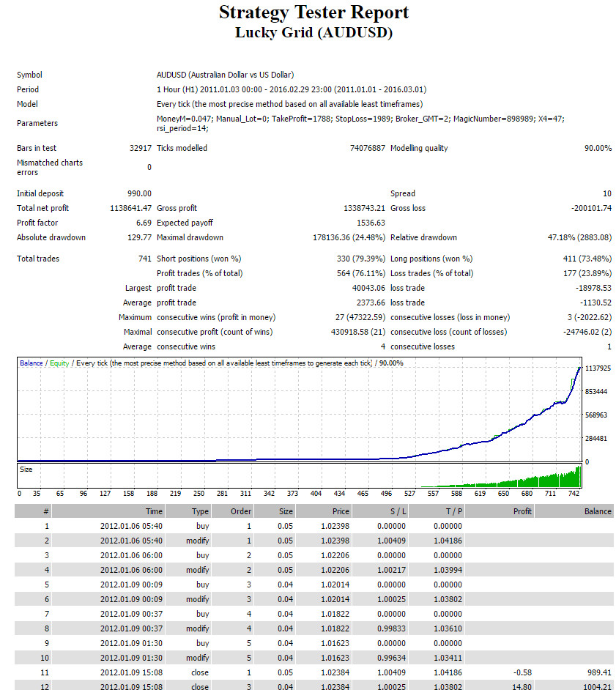
Task: Click the chart axis label 568963
Action: click(x=596, y=415)
